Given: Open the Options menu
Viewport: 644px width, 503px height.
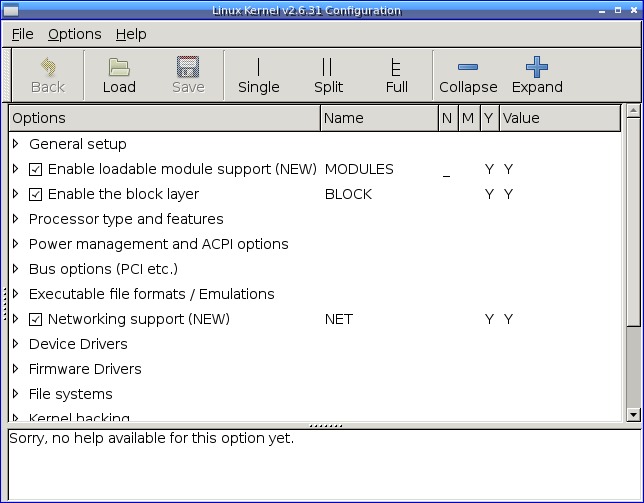Looking at the screenshot, I should [74, 34].
